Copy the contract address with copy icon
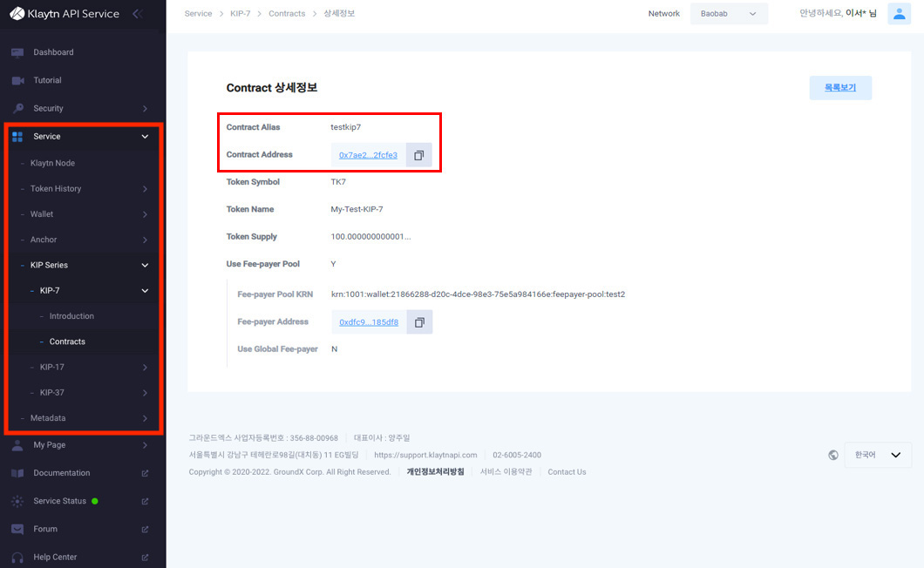Viewport: 924px width, 568px height. pyautogui.click(x=419, y=155)
